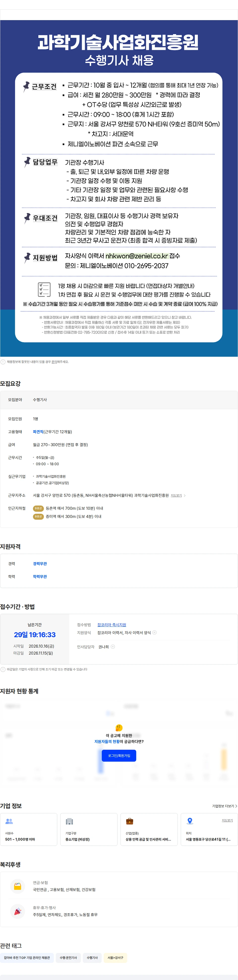
Task: Click the pushpin icon beside 지원방법
Action: click(x=27, y=258)
